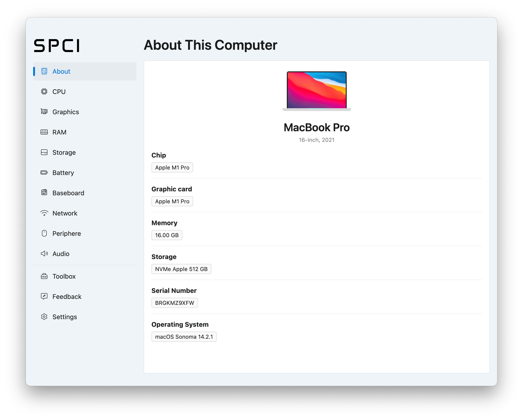Screen dimensions: 523x420
Task: Click the About This Computer heading
Action: [211, 45]
